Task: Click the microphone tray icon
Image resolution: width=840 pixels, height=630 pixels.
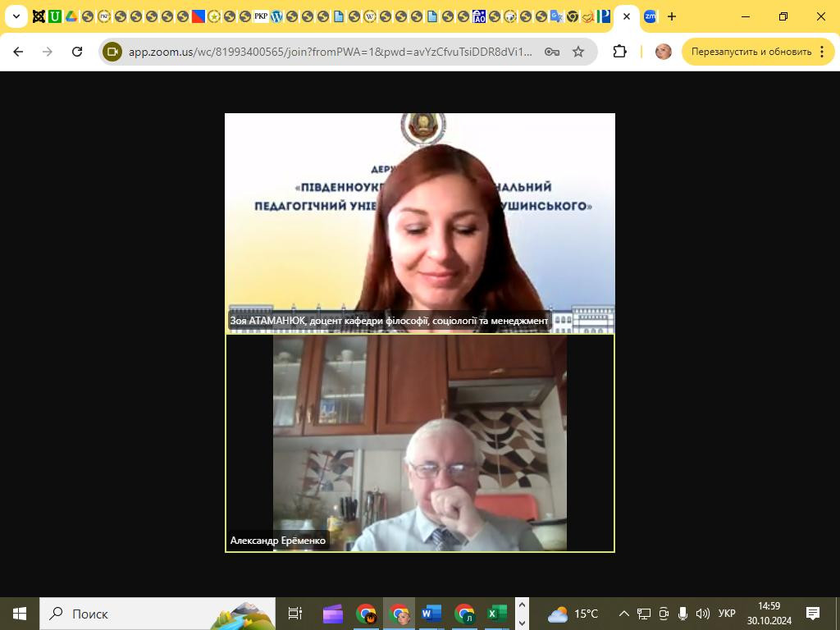Action: click(682, 614)
